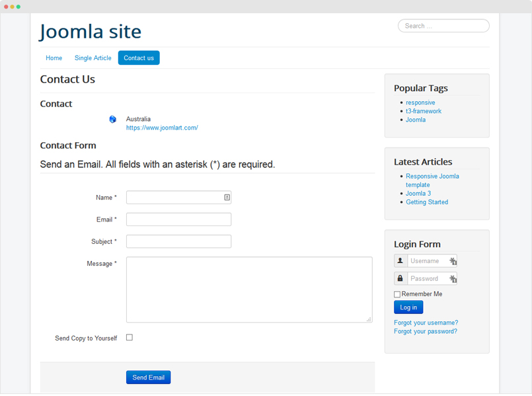Click the Joomla site title
Screen dimensions: 532x396
click(91, 32)
